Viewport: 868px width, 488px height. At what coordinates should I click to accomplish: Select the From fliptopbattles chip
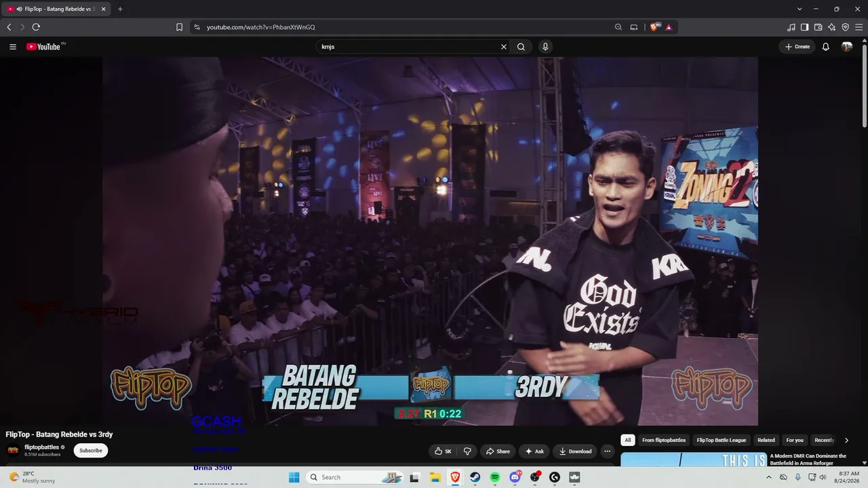(x=664, y=440)
